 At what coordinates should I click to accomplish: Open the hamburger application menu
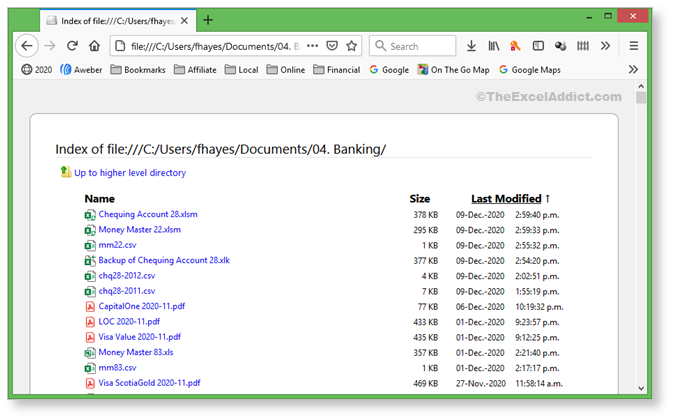634,46
